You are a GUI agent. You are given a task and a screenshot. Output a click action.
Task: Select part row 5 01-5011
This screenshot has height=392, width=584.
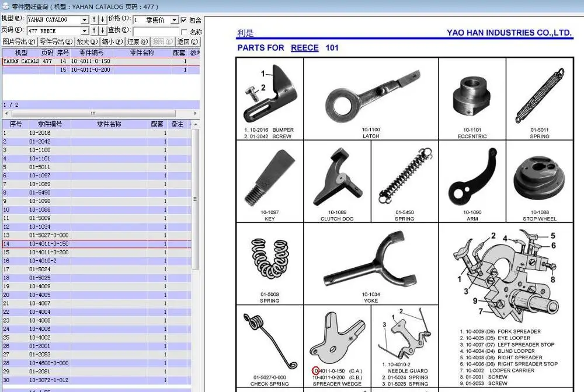[x=96, y=167]
